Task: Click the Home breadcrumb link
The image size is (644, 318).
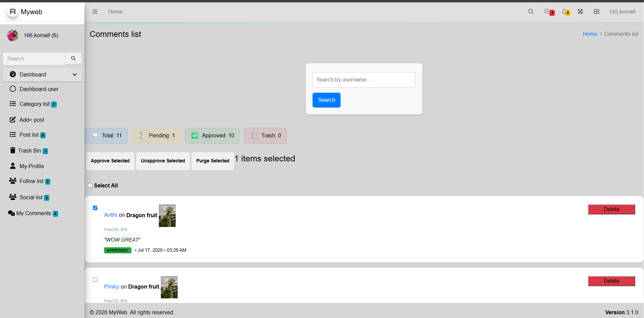Action: point(590,34)
